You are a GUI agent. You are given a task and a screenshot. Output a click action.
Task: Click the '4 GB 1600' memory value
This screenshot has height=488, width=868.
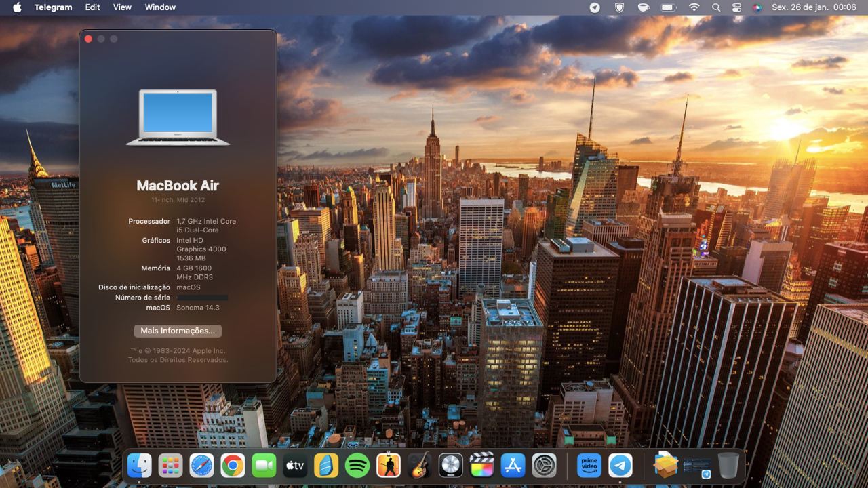pyautogui.click(x=194, y=268)
